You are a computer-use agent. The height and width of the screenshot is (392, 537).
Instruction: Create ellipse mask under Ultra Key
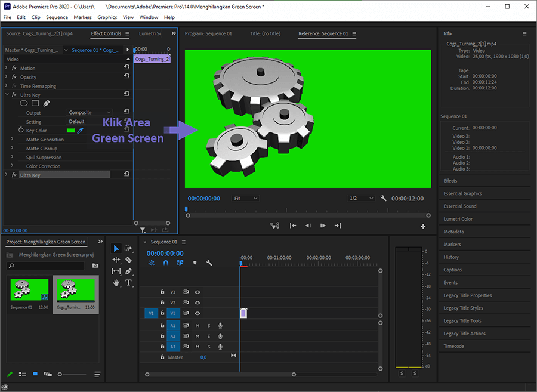pyautogui.click(x=24, y=103)
